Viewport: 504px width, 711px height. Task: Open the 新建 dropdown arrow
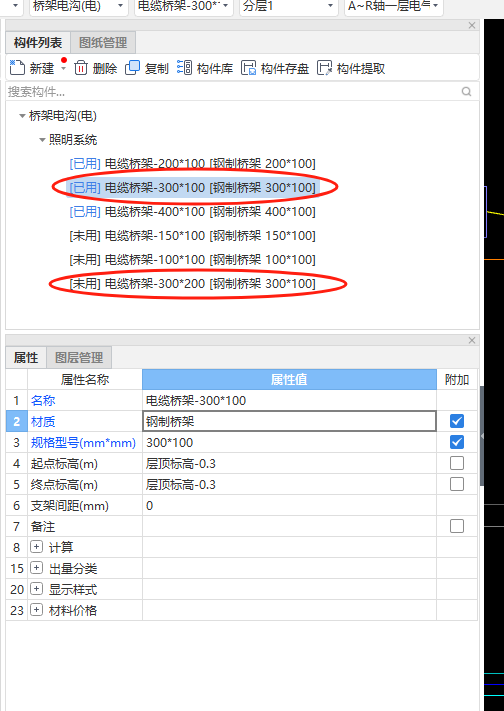click(x=64, y=68)
